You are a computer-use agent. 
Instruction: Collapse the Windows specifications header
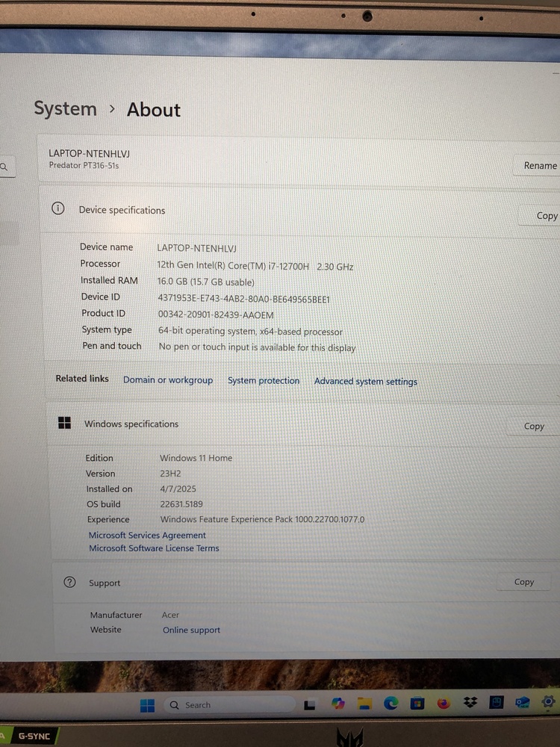[x=305, y=424]
